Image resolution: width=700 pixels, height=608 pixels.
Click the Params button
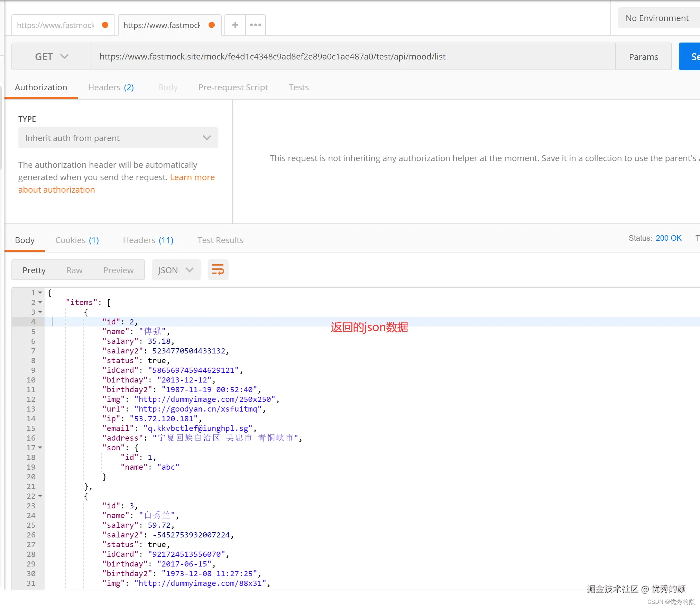pyautogui.click(x=643, y=57)
